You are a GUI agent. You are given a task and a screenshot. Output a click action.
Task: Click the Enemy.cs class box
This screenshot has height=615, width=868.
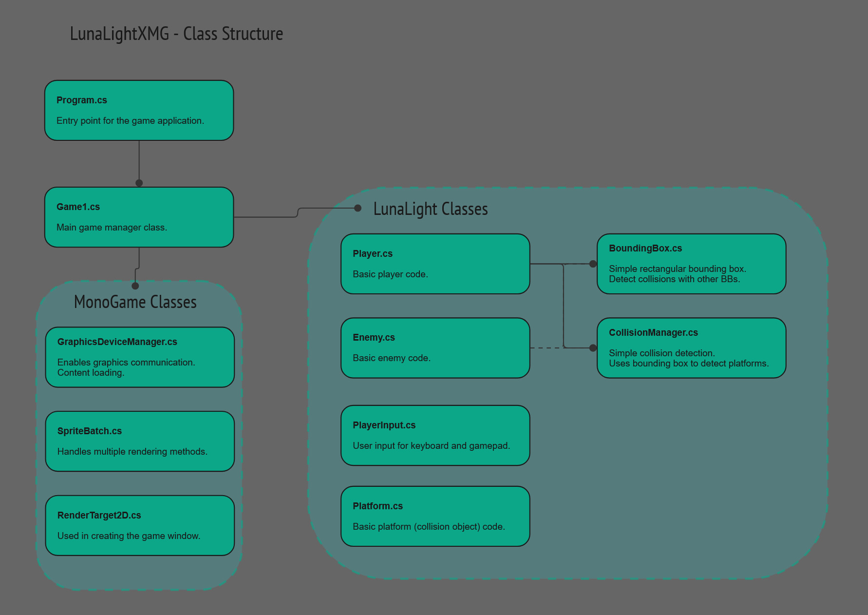point(435,348)
